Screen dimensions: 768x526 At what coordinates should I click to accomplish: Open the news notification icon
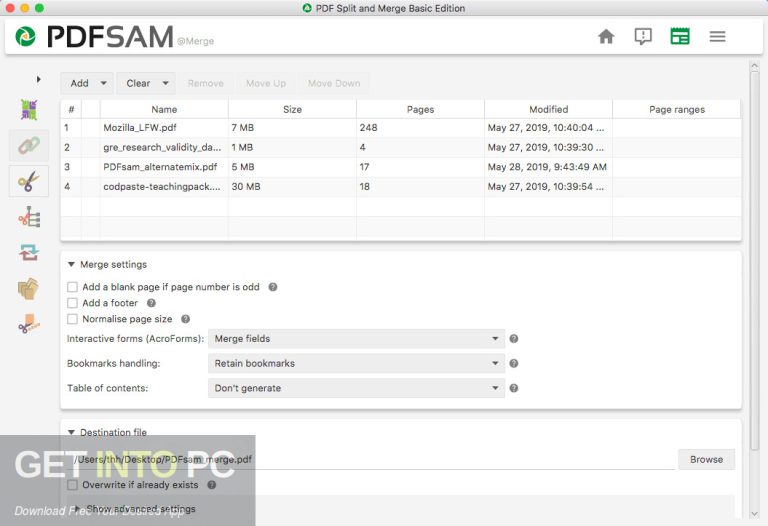pos(643,36)
